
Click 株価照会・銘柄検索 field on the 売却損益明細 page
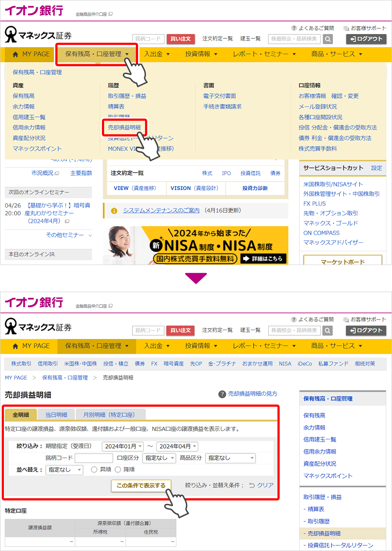pyautogui.click(x=294, y=330)
